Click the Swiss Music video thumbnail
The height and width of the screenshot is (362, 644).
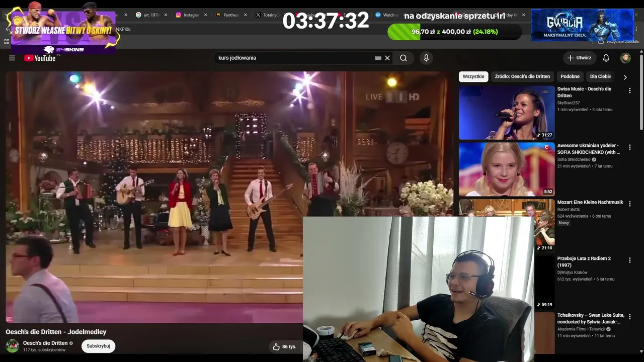pyautogui.click(x=507, y=113)
